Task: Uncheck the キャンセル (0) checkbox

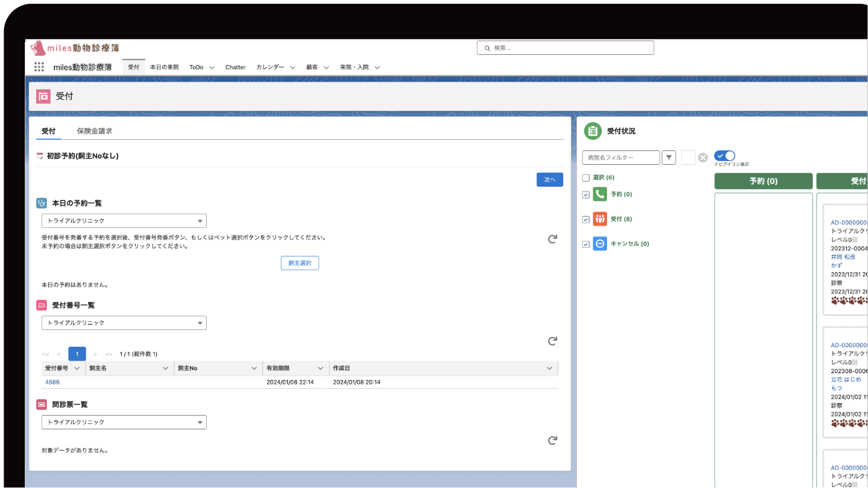Action: pyautogui.click(x=586, y=245)
